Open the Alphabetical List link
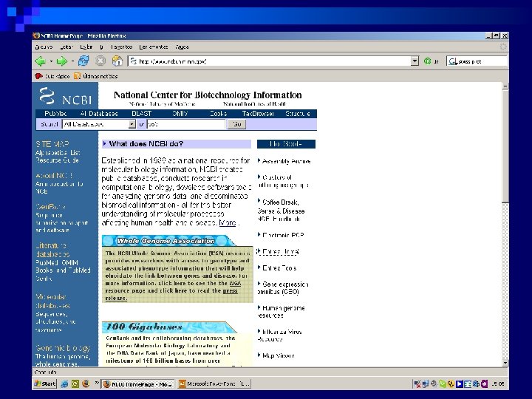 point(58,153)
